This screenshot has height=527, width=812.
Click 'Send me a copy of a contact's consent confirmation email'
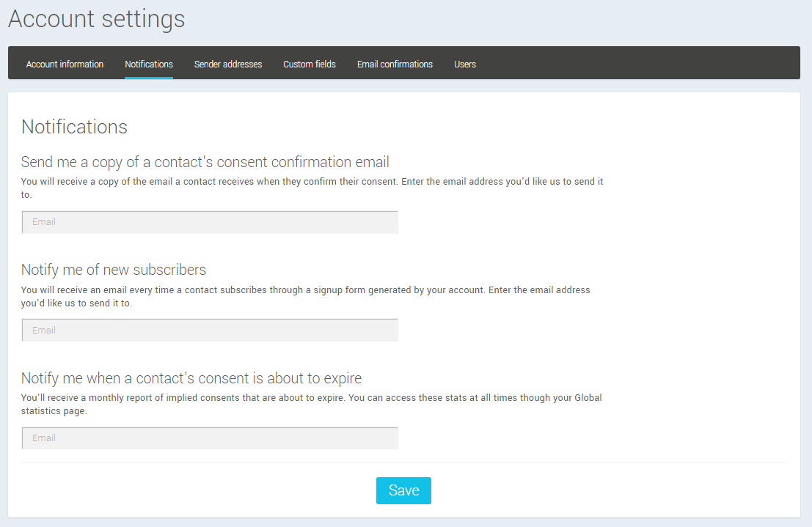click(x=205, y=162)
